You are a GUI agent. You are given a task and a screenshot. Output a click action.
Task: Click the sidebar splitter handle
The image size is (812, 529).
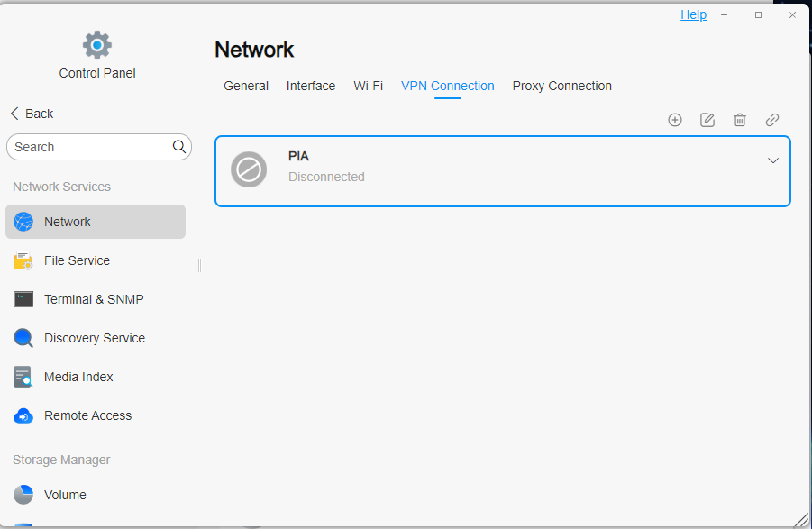(x=199, y=265)
